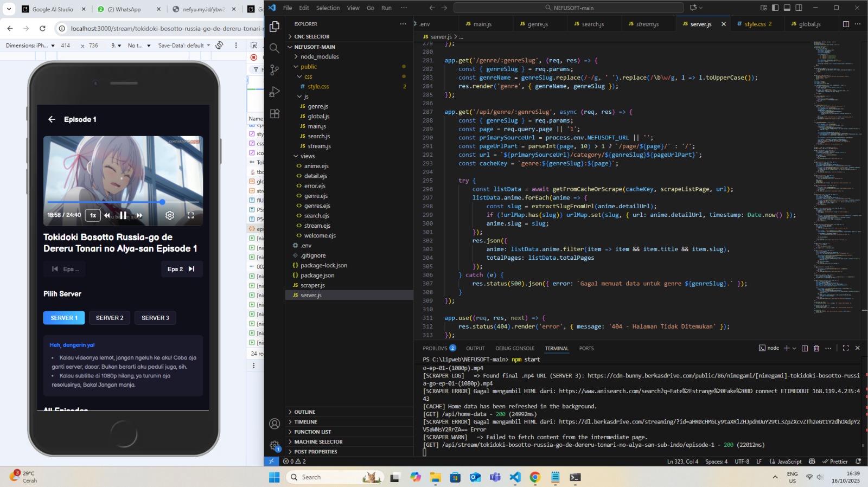Kill the terminal with trash icon
This screenshot has height=487, width=868.
(816, 348)
